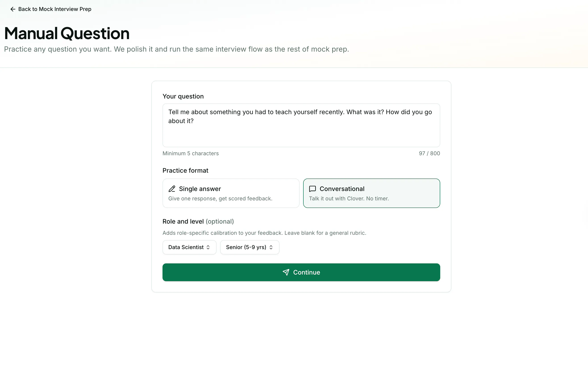
Task: Click the back arrow icon
Action: point(13,9)
